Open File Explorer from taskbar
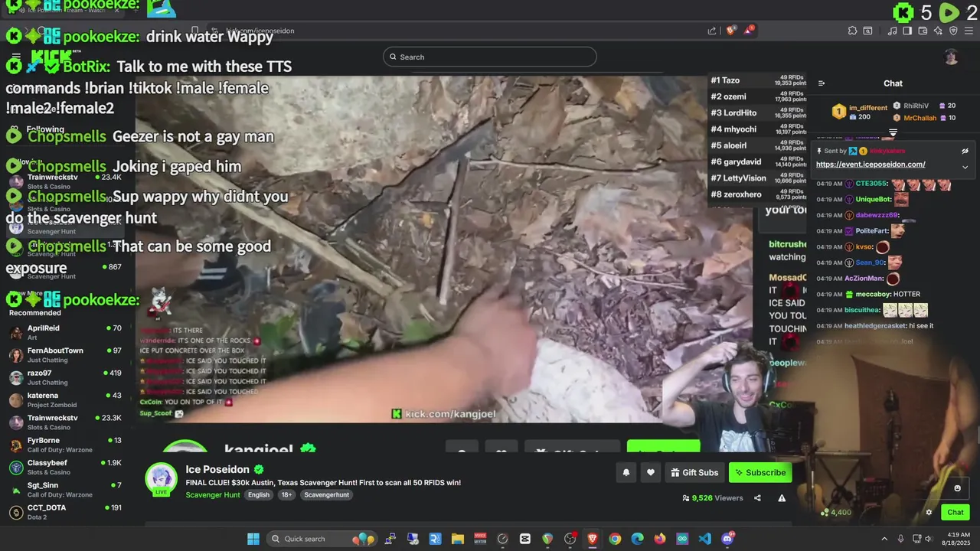 pyautogui.click(x=457, y=539)
